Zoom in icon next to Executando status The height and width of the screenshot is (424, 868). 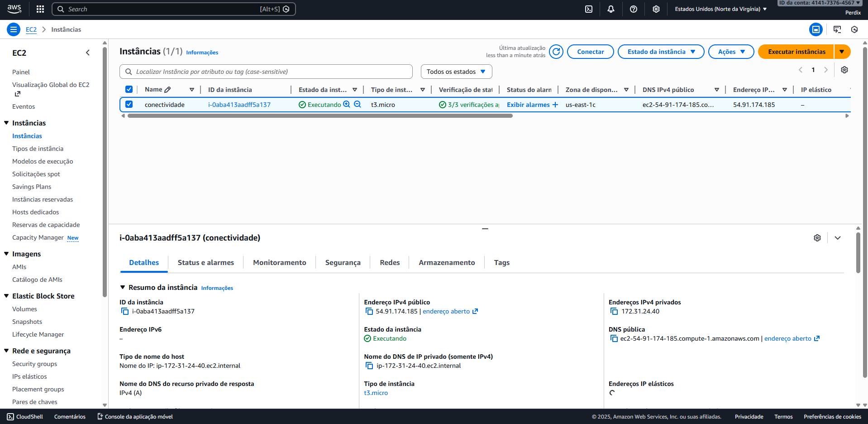coord(347,104)
